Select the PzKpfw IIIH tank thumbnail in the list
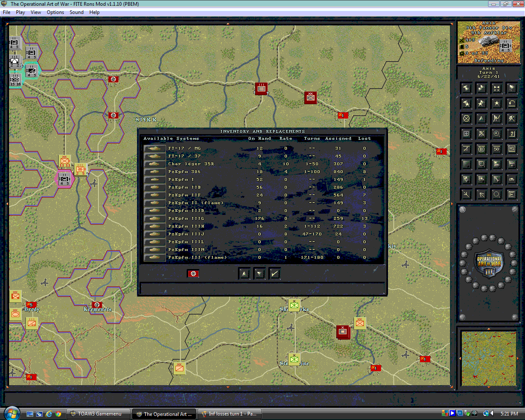The height and width of the screenshot is (420, 525). tap(154, 226)
